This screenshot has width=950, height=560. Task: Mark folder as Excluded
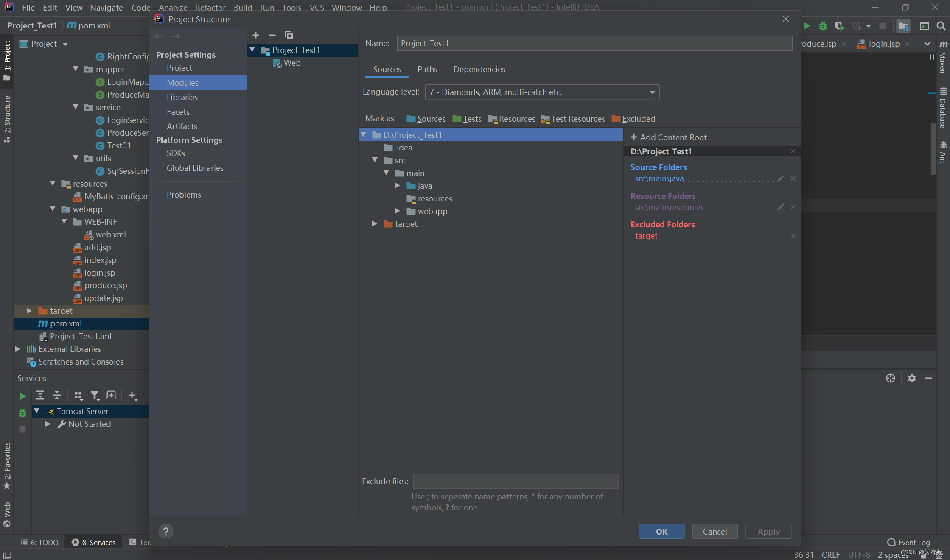point(633,119)
